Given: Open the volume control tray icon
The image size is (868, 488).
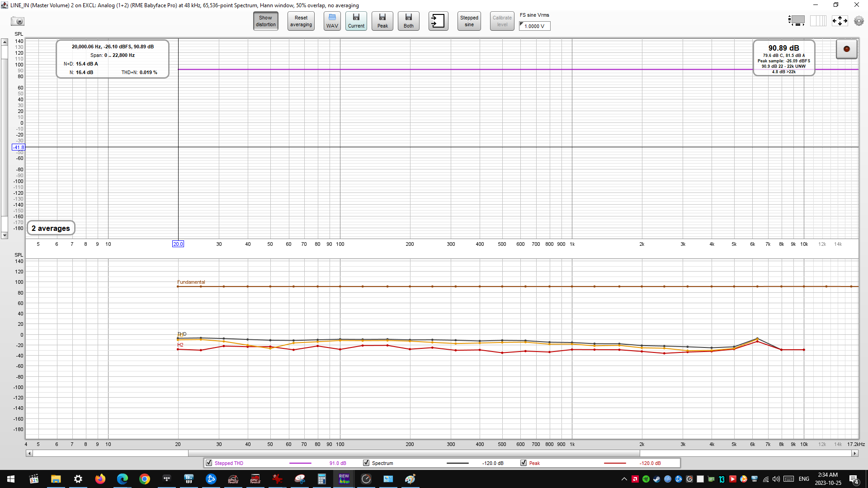Looking at the screenshot, I should 776,479.
